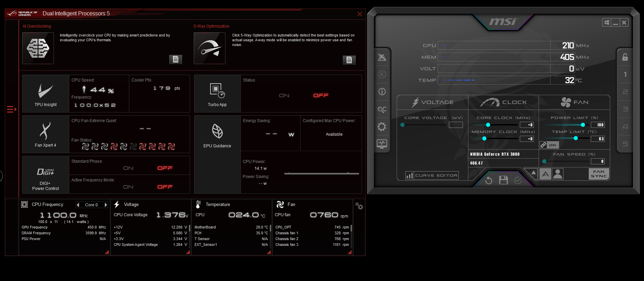Save Afterburner settings floppy icon

click(x=503, y=180)
